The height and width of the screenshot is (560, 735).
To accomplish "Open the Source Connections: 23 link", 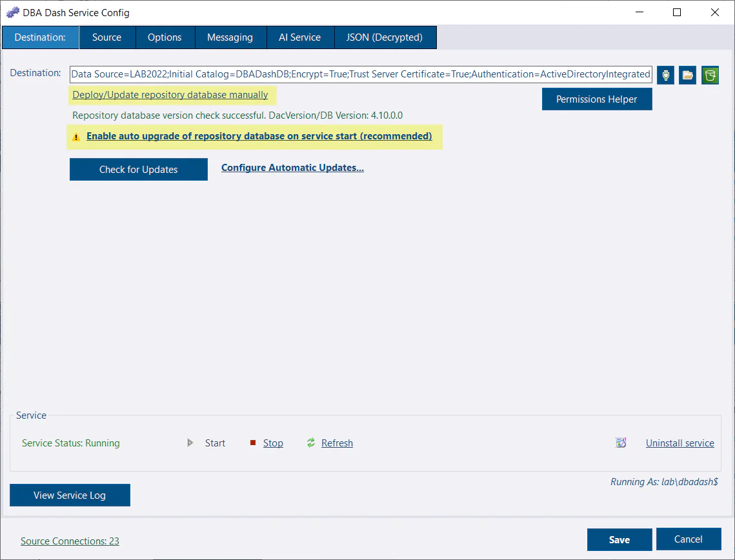I will (70, 541).
